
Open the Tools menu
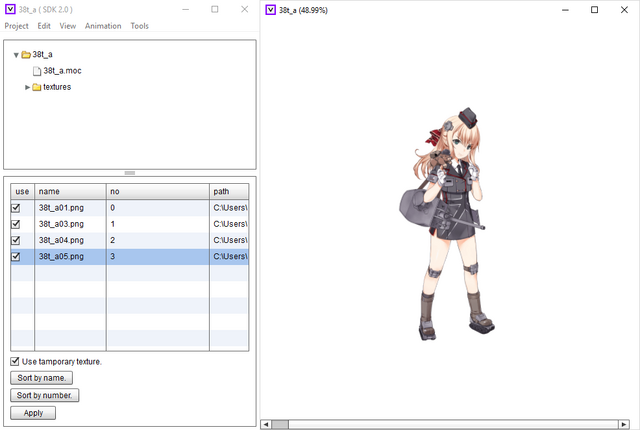point(139,26)
